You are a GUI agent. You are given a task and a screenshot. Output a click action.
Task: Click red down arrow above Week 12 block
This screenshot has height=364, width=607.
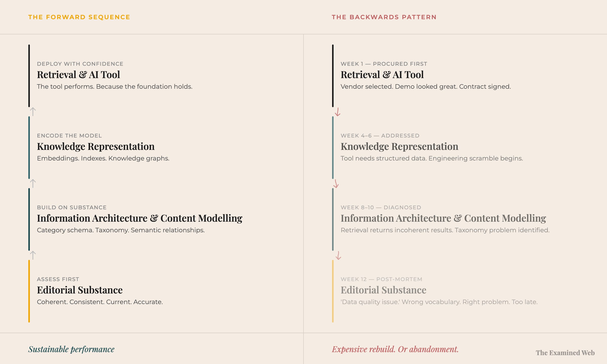pyautogui.click(x=338, y=255)
